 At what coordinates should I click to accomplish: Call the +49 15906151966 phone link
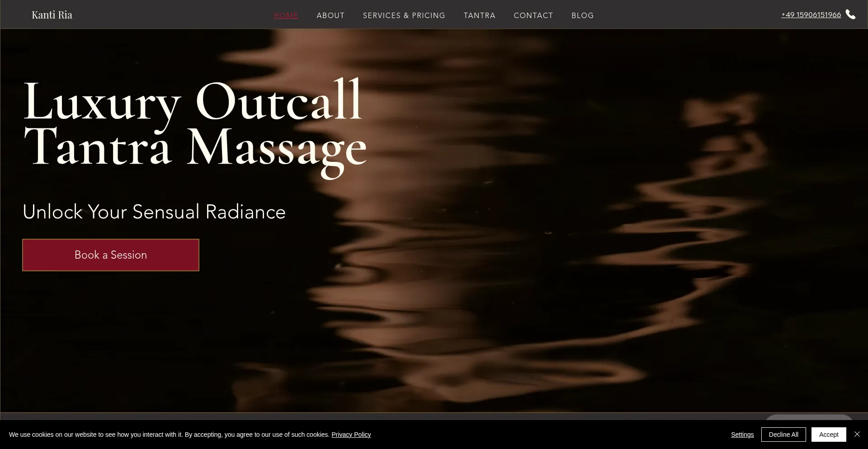coord(811,15)
